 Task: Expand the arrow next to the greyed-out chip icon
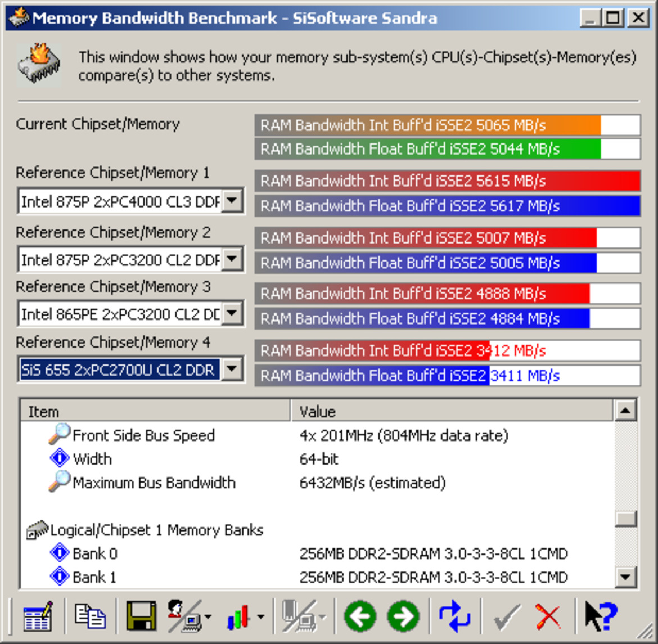(322, 617)
